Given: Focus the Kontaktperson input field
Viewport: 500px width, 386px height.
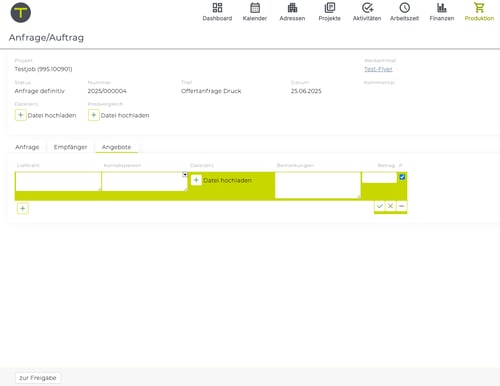Looking at the screenshot, I should (x=144, y=182).
